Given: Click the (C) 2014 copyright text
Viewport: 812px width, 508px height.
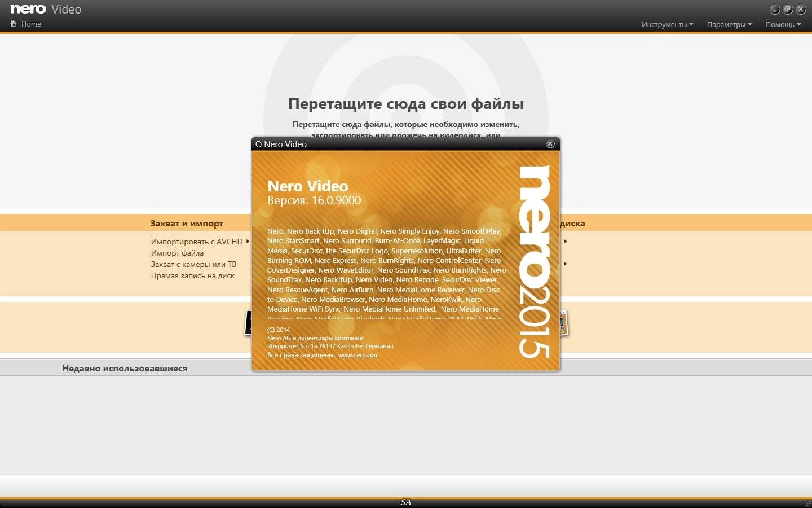Looking at the screenshot, I should [279, 330].
